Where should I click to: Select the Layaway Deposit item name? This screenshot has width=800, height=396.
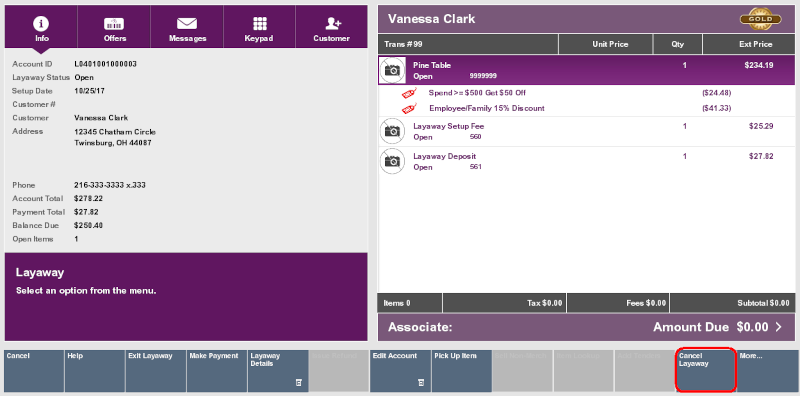coord(444,156)
